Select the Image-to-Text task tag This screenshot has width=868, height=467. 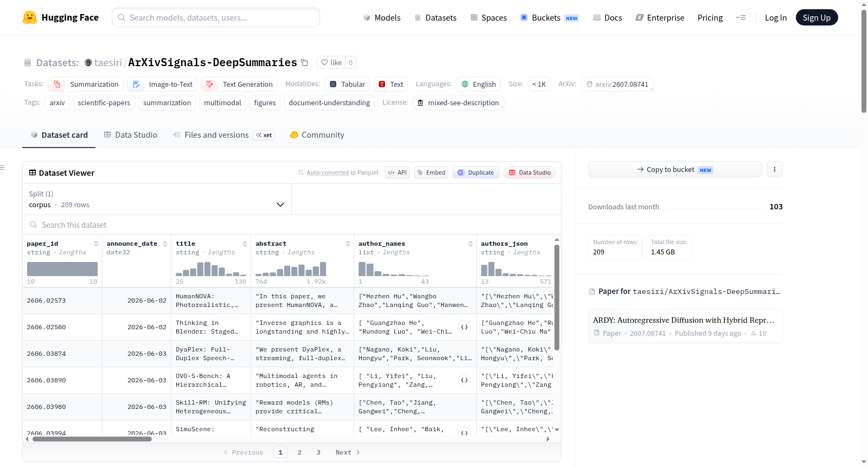pyautogui.click(x=162, y=85)
